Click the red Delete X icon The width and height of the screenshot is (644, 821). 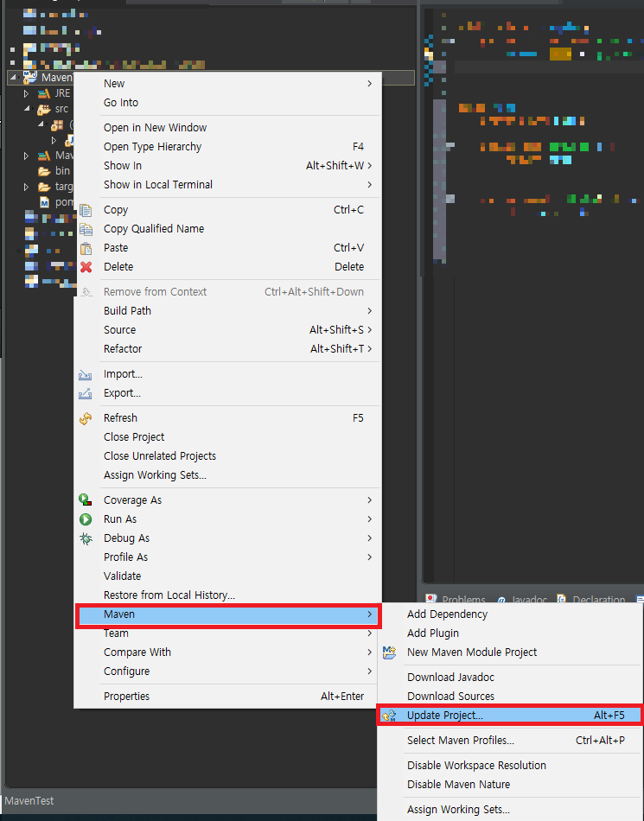pyautogui.click(x=86, y=267)
